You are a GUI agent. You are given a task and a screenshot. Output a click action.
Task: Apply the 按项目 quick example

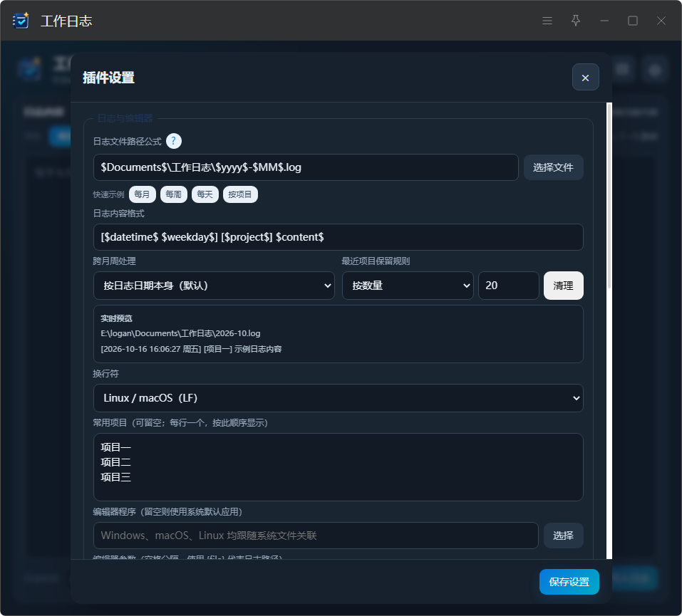pos(240,194)
